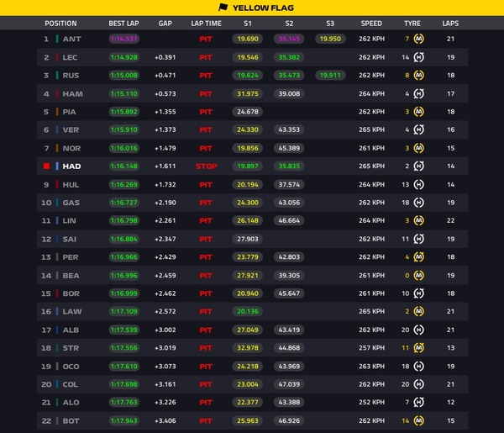Screen dimensions: 504x433
Task: Select driver ANT in first position
Action: [71, 39]
